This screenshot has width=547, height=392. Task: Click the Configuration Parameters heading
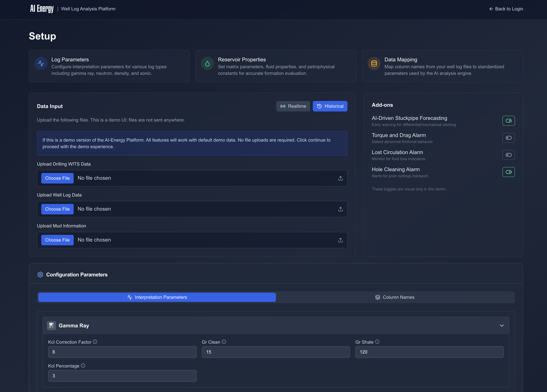tap(77, 275)
